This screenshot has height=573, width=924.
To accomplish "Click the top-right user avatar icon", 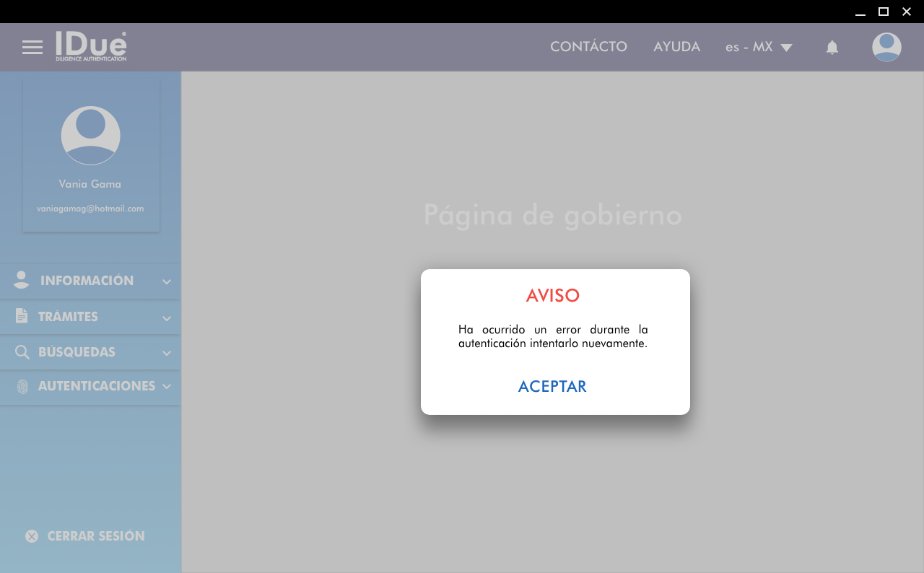I will click(886, 48).
